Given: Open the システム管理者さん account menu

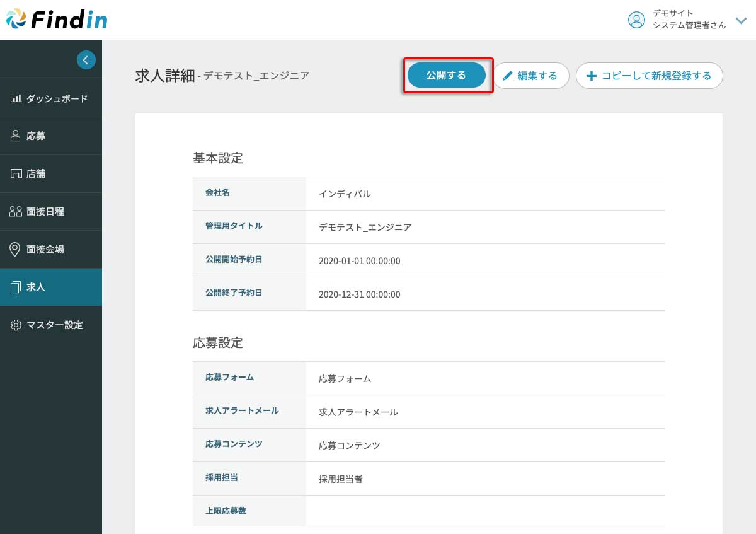Looking at the screenshot, I should pyautogui.click(x=689, y=25).
